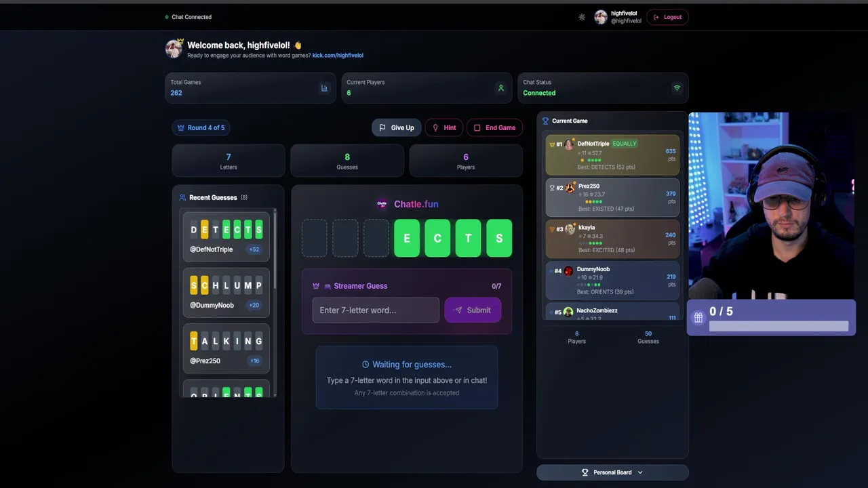Viewport: 868px width, 488px height.
Task: Click the 7 Letters stat card
Action: (229, 161)
